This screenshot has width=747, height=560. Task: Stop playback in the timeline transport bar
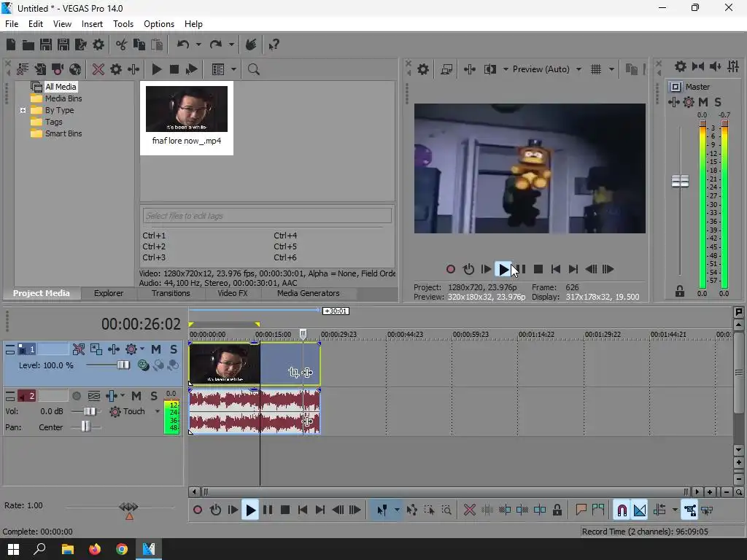tap(285, 510)
